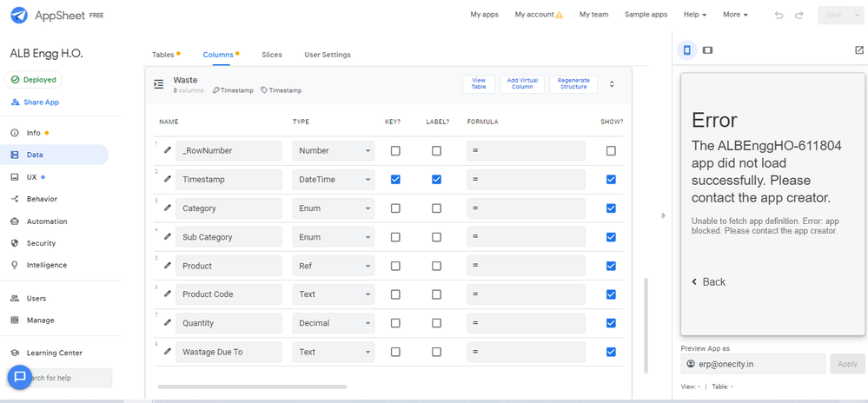Open the Data section in sidebar
The height and width of the screenshot is (403, 868).
tap(54, 155)
